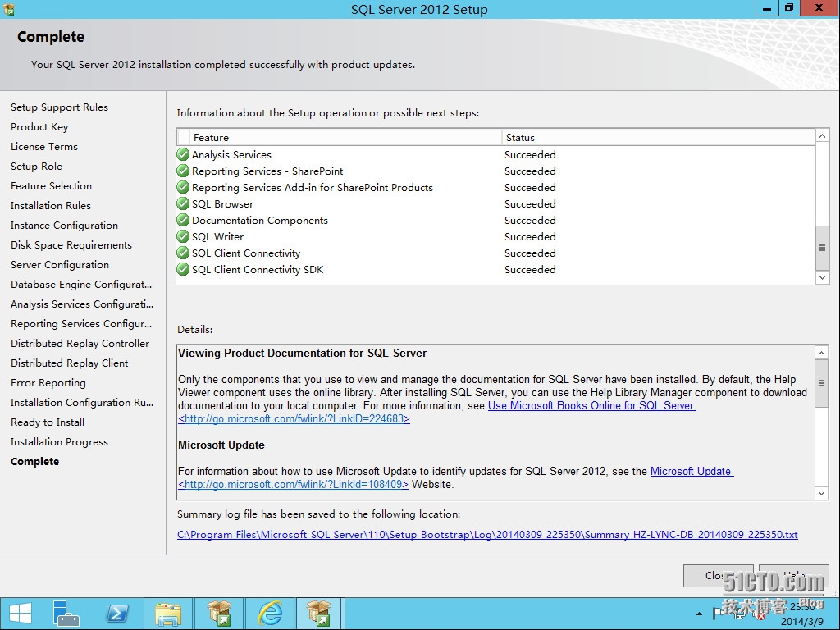
Task: Click the success icon beside SQL Writer
Action: 183,236
